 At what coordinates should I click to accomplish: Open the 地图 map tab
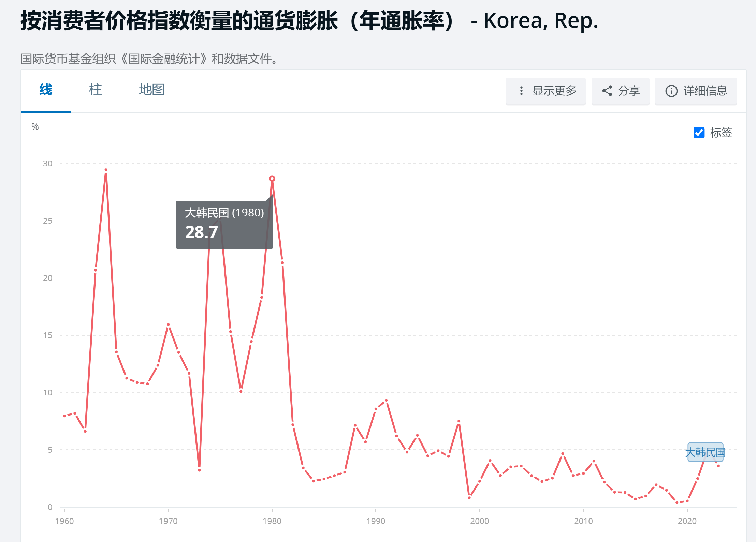(151, 90)
